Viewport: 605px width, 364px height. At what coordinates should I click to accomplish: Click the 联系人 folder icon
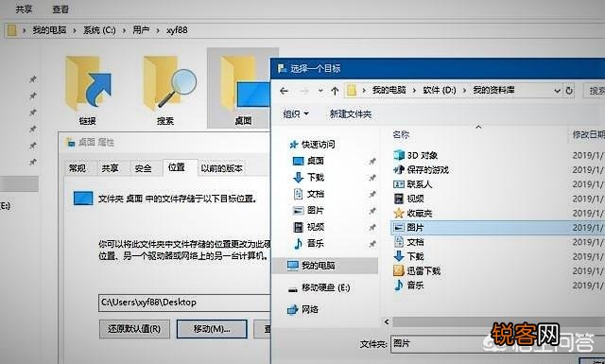[399, 184]
